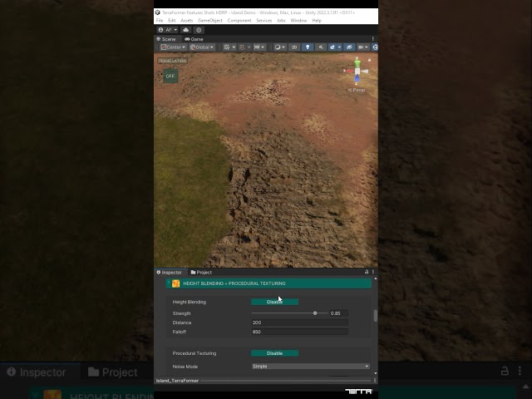The height and width of the screenshot is (399, 532).
Task: Open the Edit menu
Action: pos(172,20)
